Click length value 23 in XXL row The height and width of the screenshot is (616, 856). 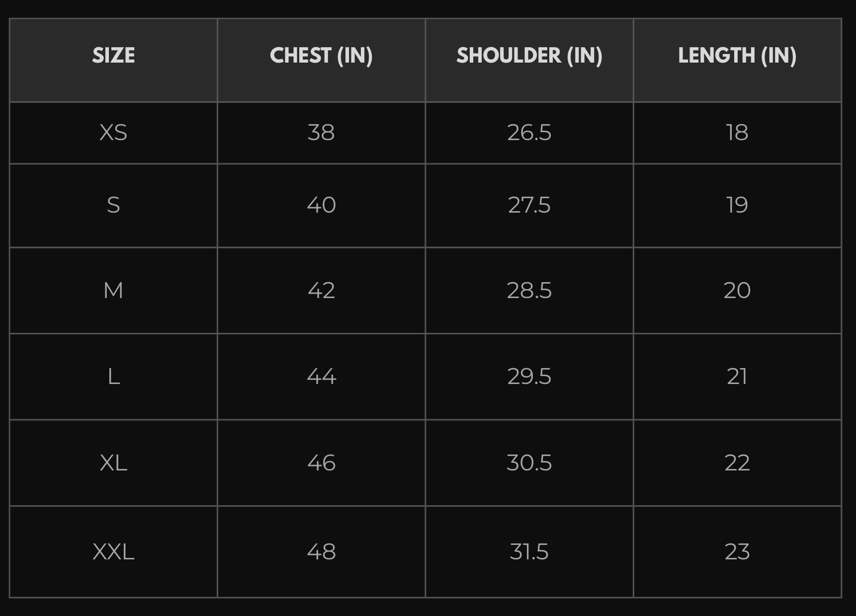(x=737, y=552)
